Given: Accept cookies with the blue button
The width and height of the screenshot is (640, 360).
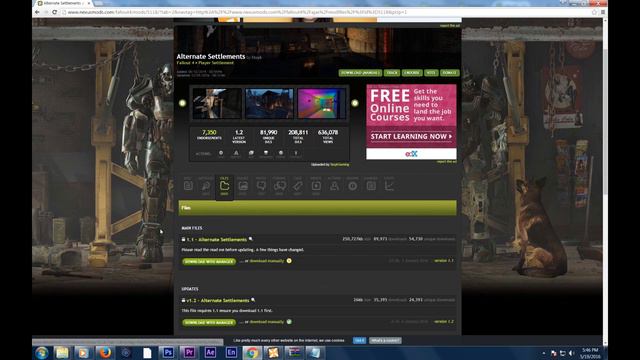Looking at the screenshot, I should pyautogui.click(x=359, y=340).
